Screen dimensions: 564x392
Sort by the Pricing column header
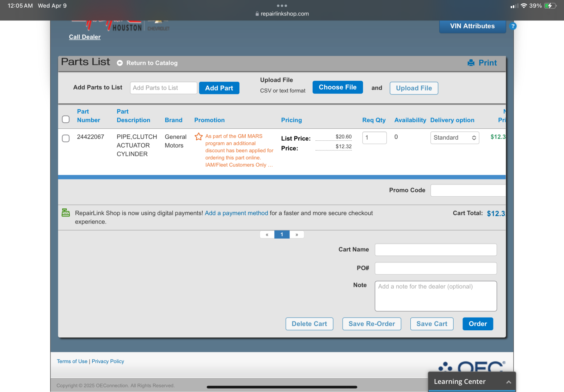coord(292,120)
